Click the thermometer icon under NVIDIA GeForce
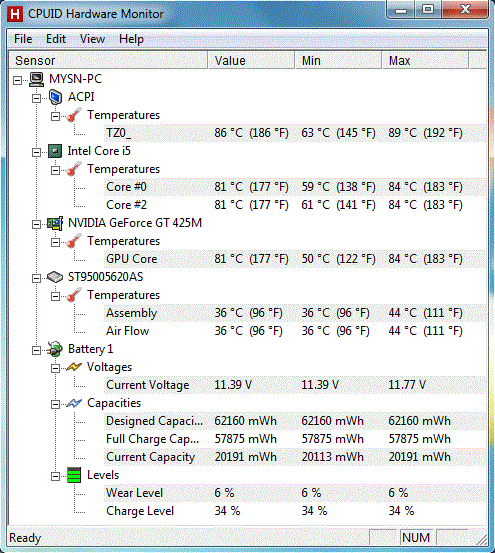The height and width of the screenshot is (553, 495). [74, 241]
